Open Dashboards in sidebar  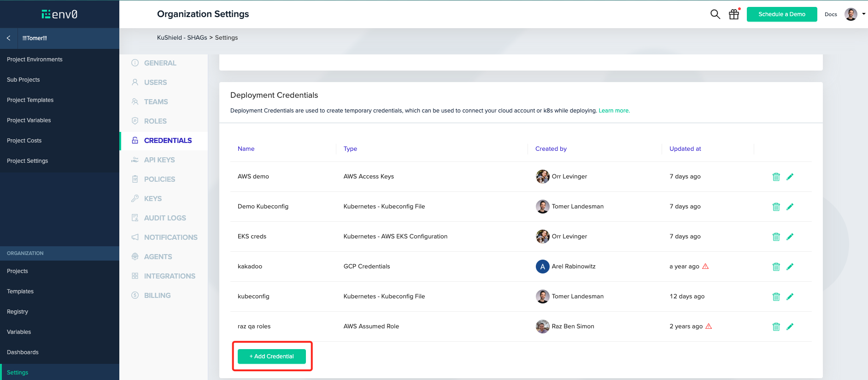pyautogui.click(x=23, y=352)
